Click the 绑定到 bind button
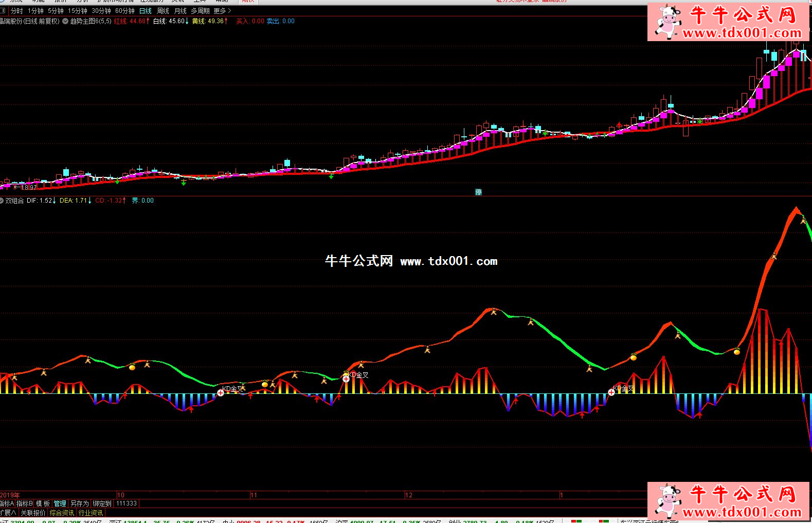 [x=102, y=503]
